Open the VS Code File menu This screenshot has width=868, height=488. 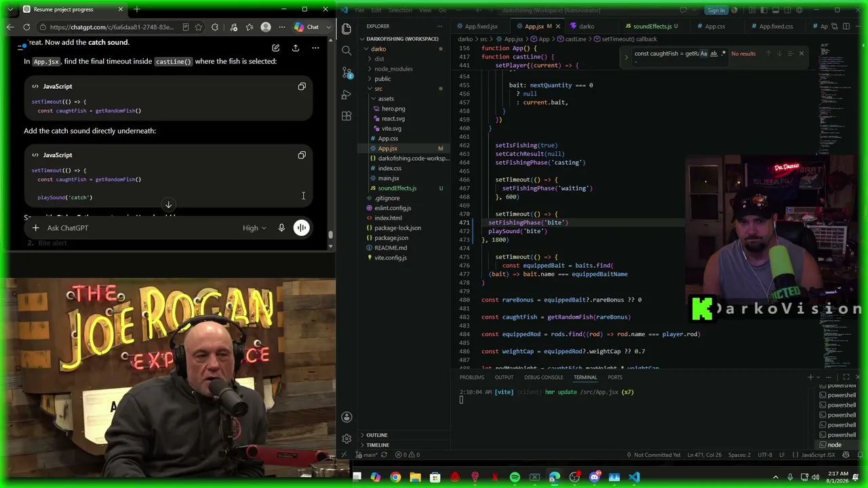click(359, 10)
